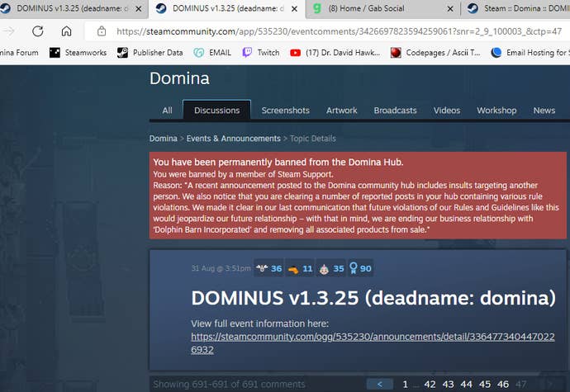This screenshot has height=392, width=570.
Task: Switch to the Gab Social browser tab
Action: (384, 9)
